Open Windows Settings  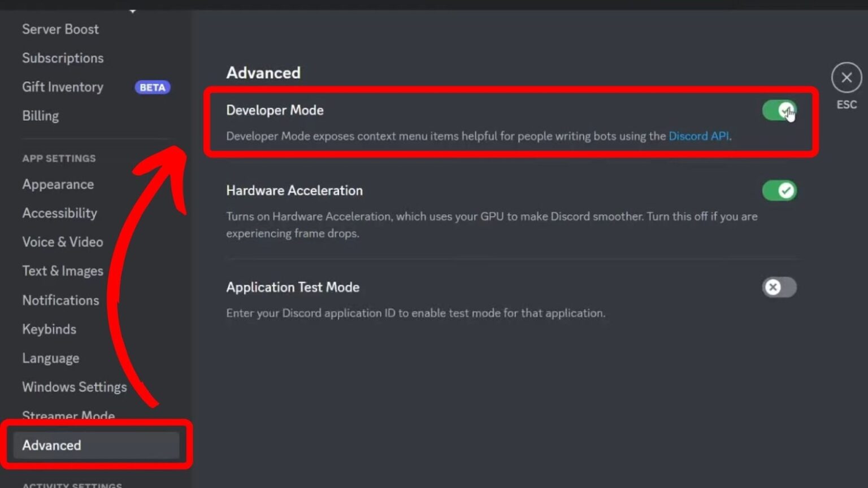pos(74,387)
